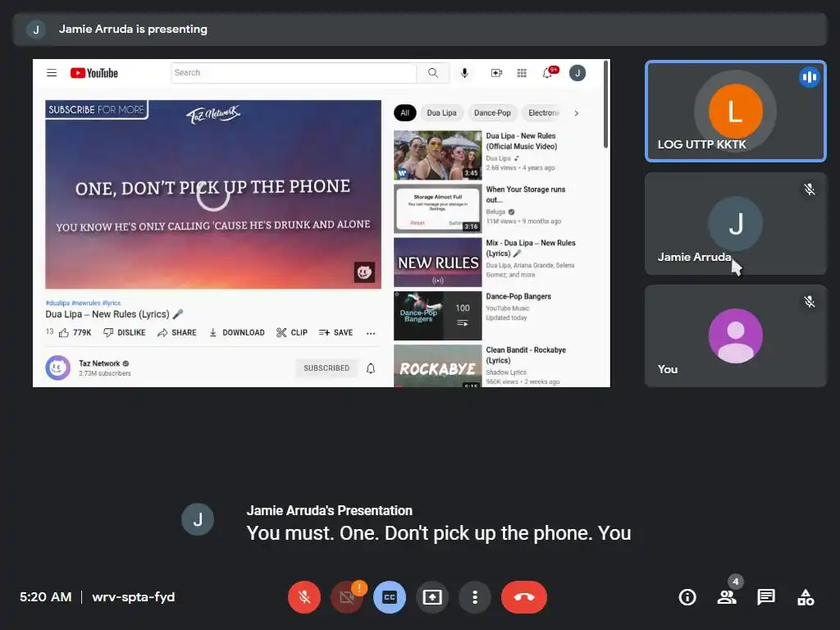
Task: Click the #dualipa hashtag link
Action: pyautogui.click(x=57, y=303)
